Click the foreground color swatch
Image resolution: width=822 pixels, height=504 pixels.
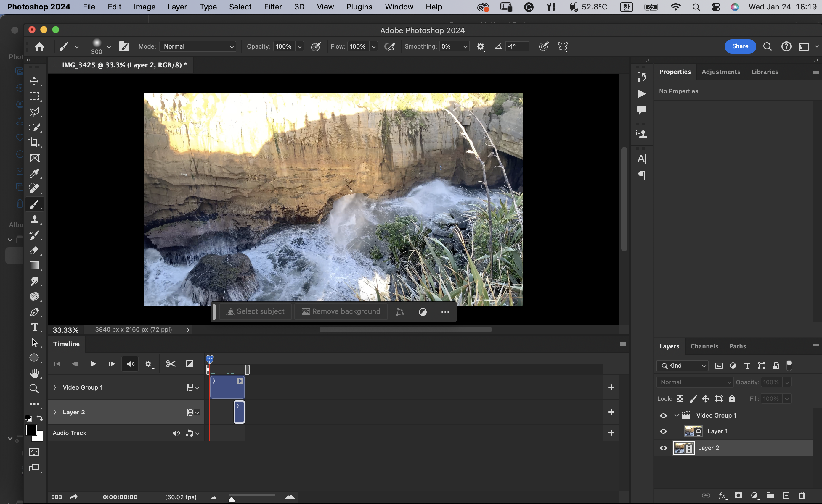pyautogui.click(x=31, y=430)
